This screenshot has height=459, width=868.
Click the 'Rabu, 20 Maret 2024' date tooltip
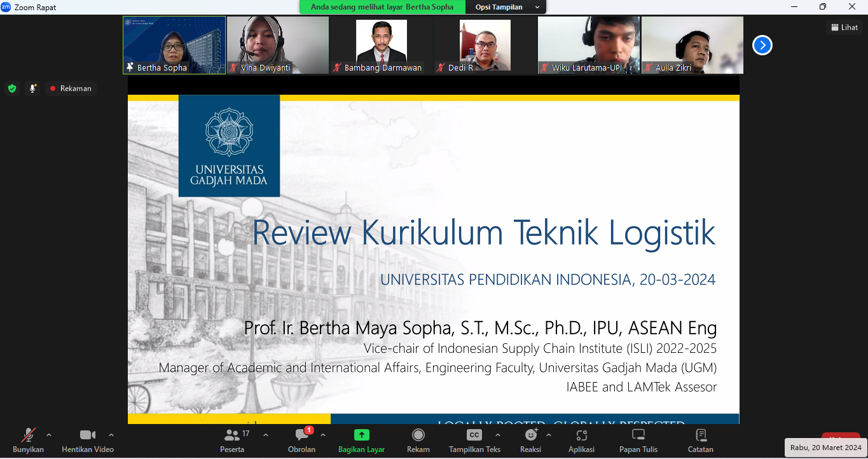[825, 448]
